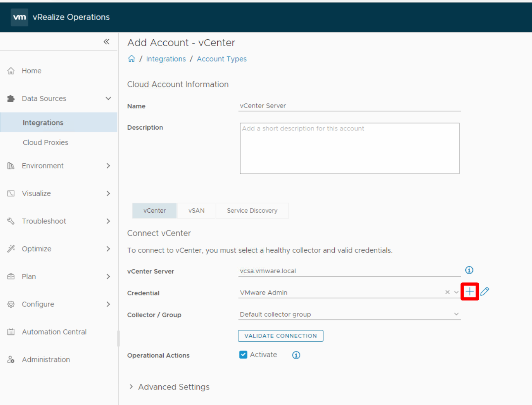Click the Operational Actions info icon

click(296, 355)
